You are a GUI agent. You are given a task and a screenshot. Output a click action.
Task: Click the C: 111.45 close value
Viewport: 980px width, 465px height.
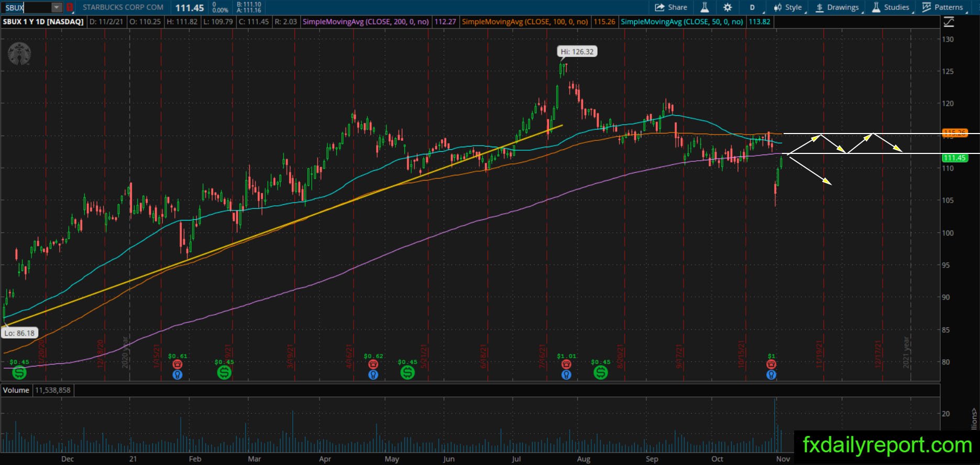(x=253, y=22)
